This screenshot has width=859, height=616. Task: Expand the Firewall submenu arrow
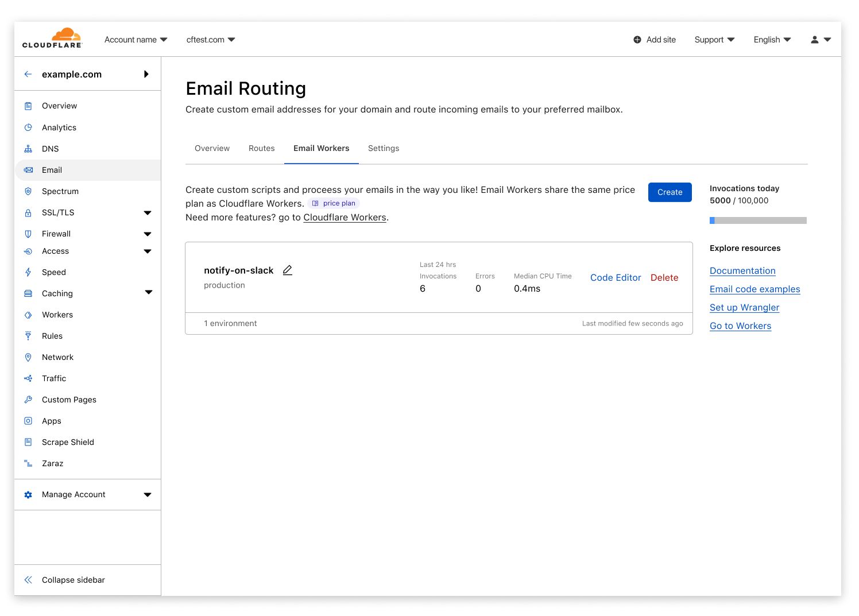(148, 234)
